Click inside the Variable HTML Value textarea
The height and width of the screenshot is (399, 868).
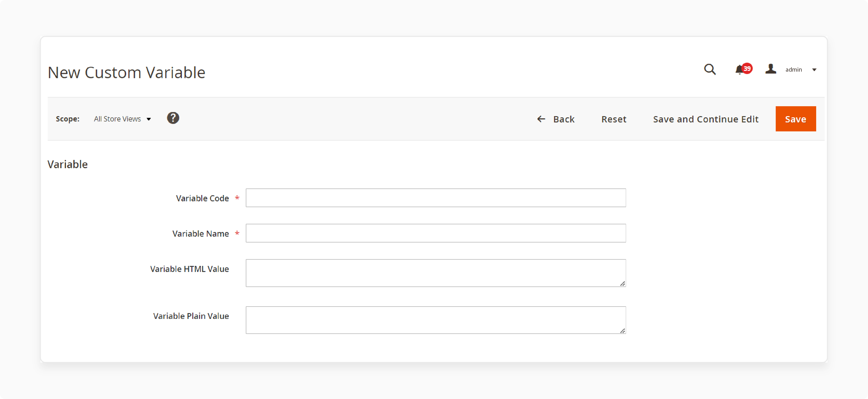coord(436,273)
